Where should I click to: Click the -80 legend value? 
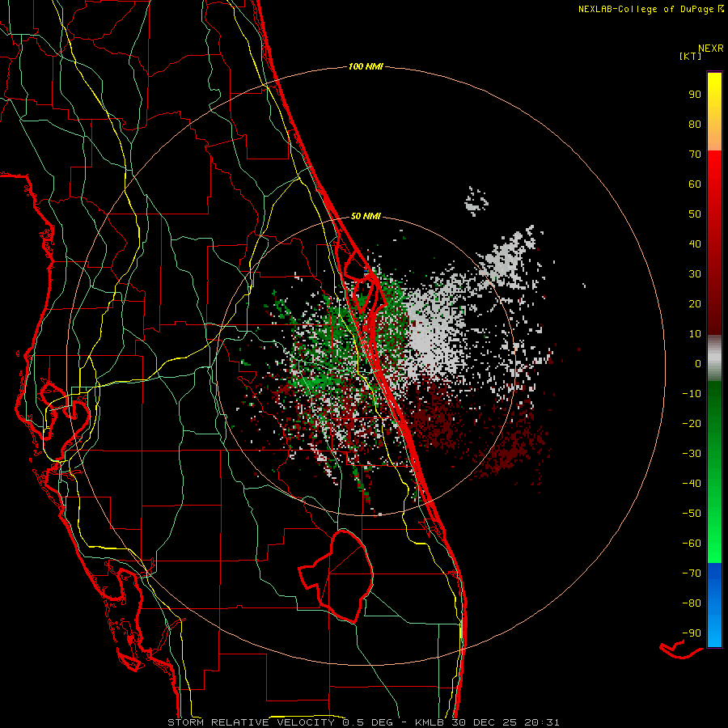[692, 603]
